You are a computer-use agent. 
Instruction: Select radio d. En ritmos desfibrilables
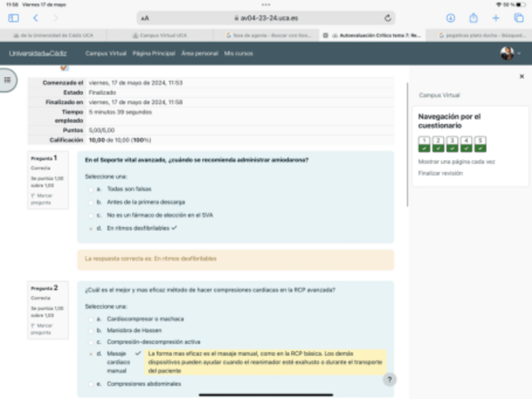click(90, 229)
